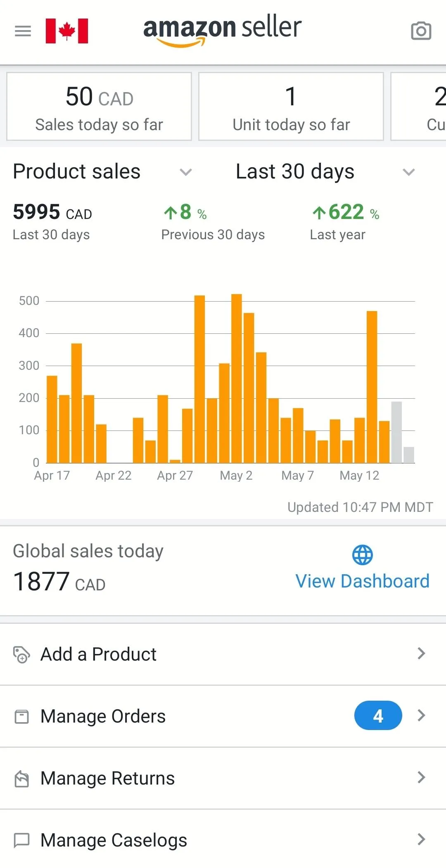This screenshot has height=868, width=446.
Task: Open Add a Product chevron arrow
Action: [421, 654]
